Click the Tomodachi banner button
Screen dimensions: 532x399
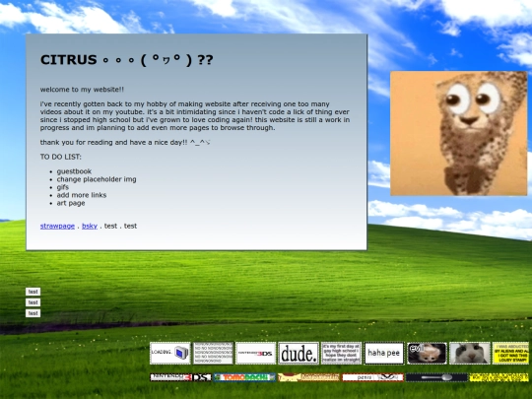point(244,377)
